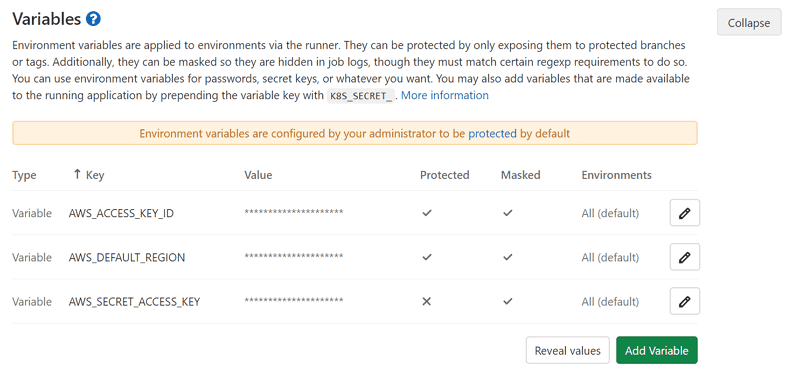Click the Key column header

click(94, 175)
